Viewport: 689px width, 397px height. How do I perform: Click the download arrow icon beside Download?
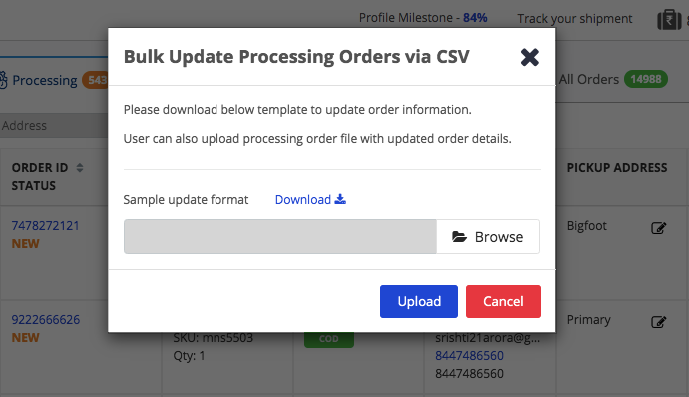pos(340,199)
